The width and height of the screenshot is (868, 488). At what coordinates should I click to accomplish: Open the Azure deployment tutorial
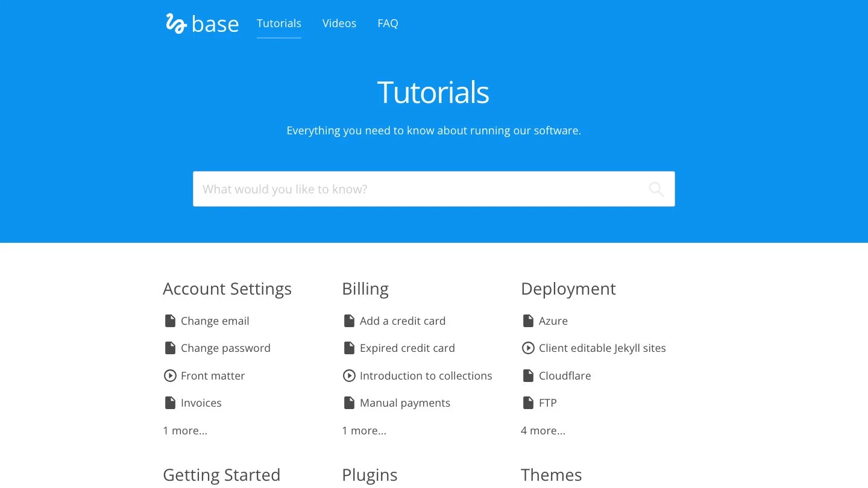(553, 321)
